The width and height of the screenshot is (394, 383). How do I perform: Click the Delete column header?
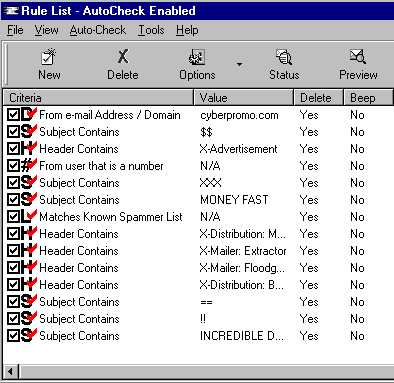tap(318, 98)
